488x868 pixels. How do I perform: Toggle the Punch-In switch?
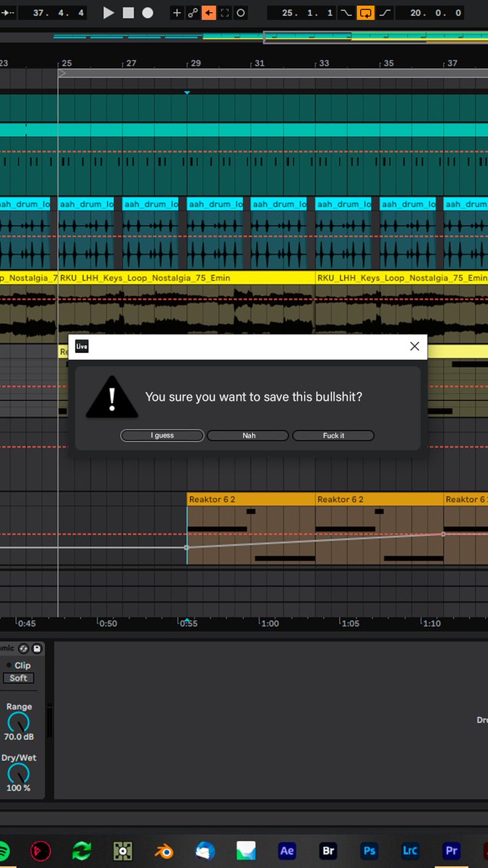[347, 13]
